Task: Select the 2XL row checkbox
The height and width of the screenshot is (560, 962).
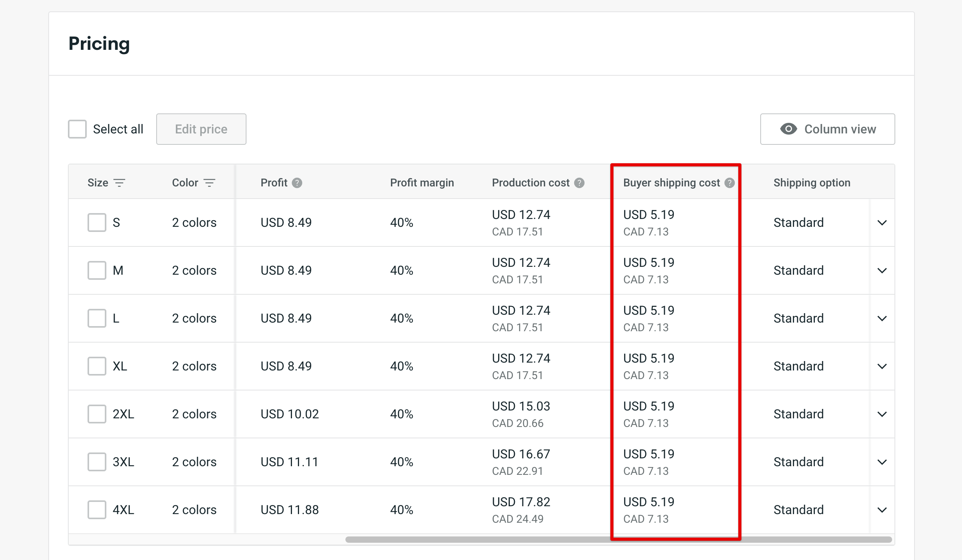Action: [x=97, y=414]
